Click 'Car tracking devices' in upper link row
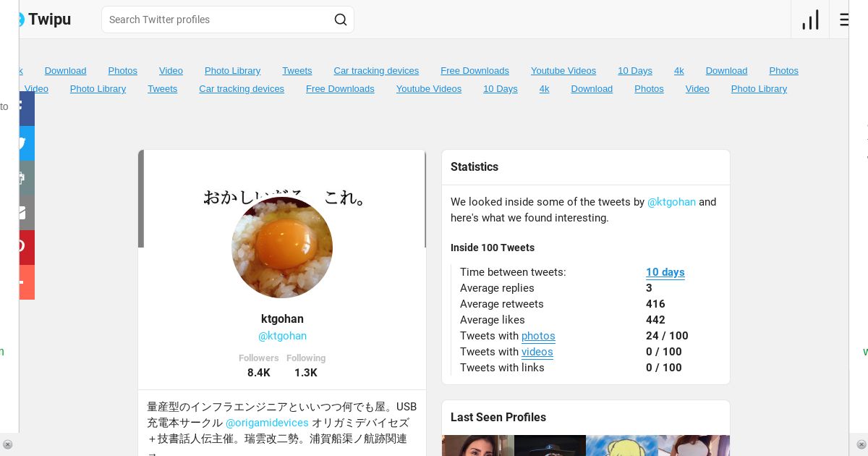Viewport: 868px width, 456px height. 376,71
